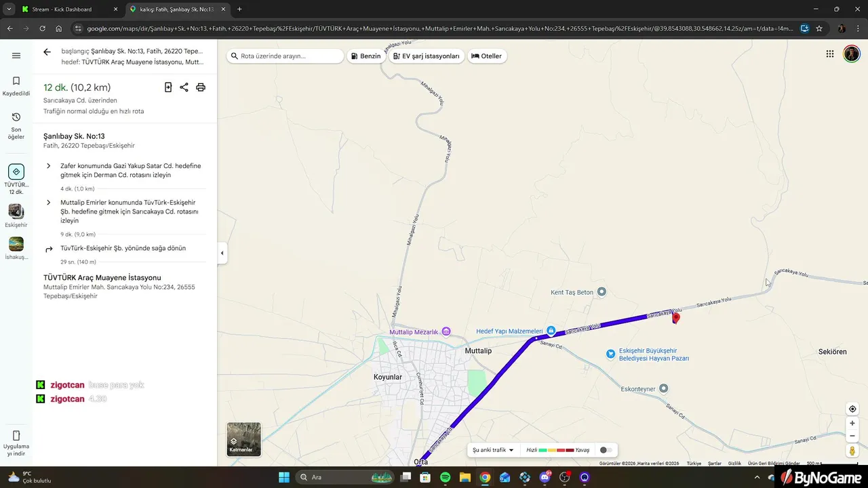The height and width of the screenshot is (488, 868).
Task: Zoom in with the plus button
Action: pyautogui.click(x=852, y=423)
